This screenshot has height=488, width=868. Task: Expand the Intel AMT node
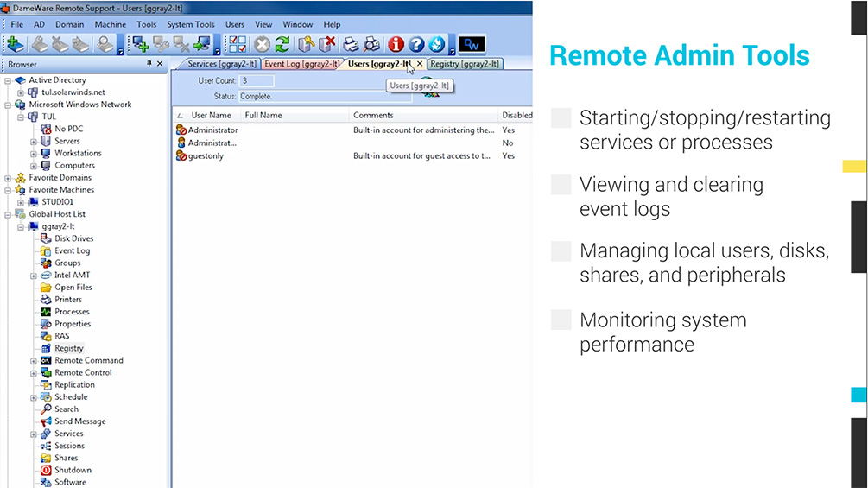click(x=33, y=275)
